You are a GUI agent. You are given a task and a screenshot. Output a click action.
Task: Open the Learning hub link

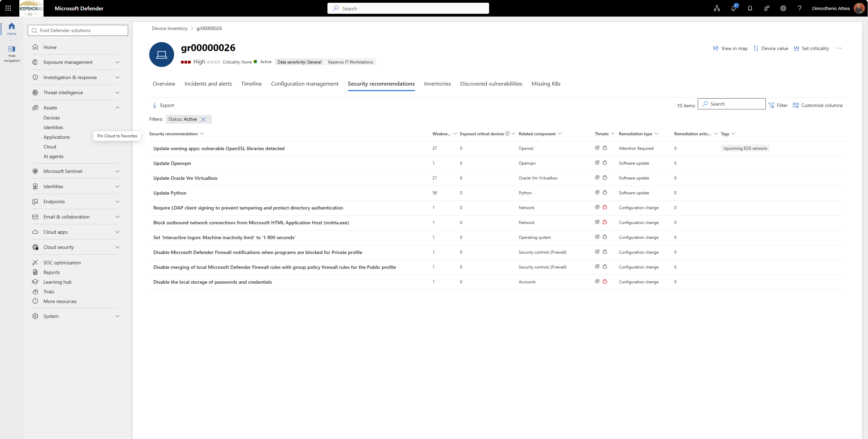pos(57,282)
